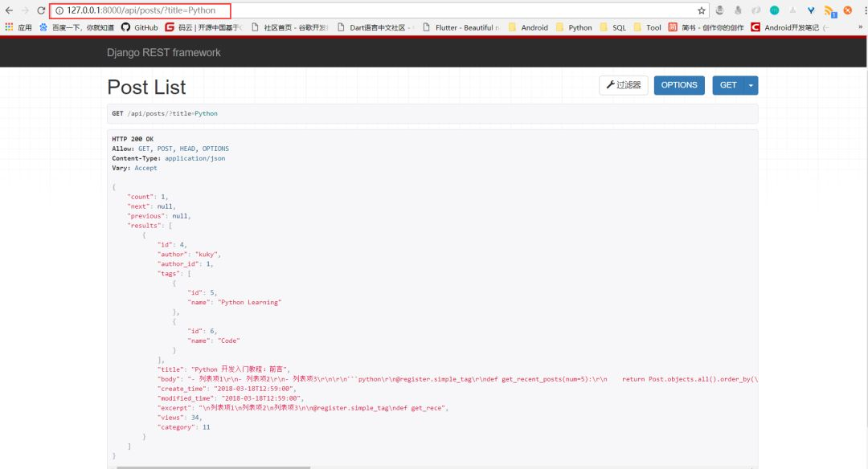Open the GET format dropdown arrow

coord(751,85)
